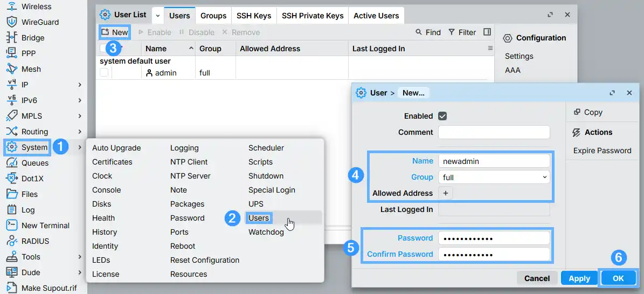Expand the MPLS submenu arrow

[80, 115]
